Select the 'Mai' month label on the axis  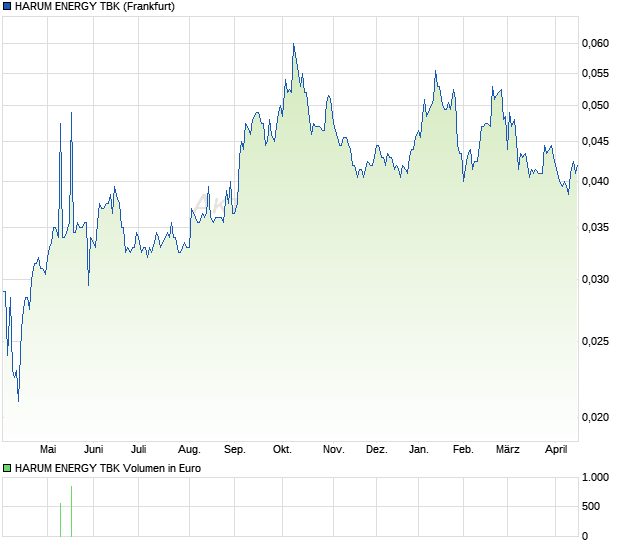[x=48, y=450]
